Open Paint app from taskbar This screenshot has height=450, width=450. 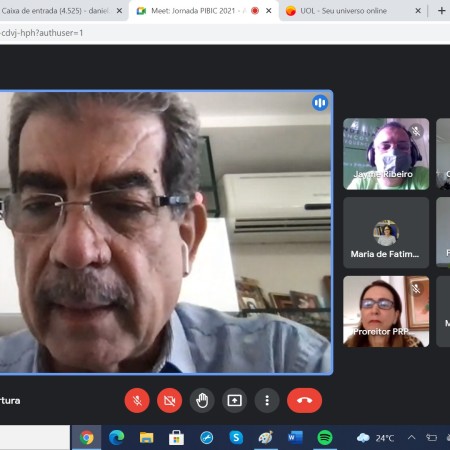coord(266,437)
